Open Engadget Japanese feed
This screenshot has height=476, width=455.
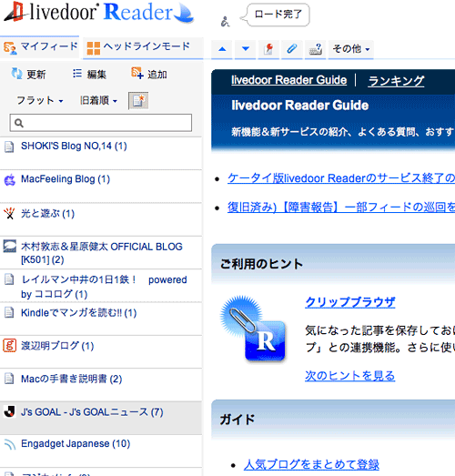[x=101, y=451]
